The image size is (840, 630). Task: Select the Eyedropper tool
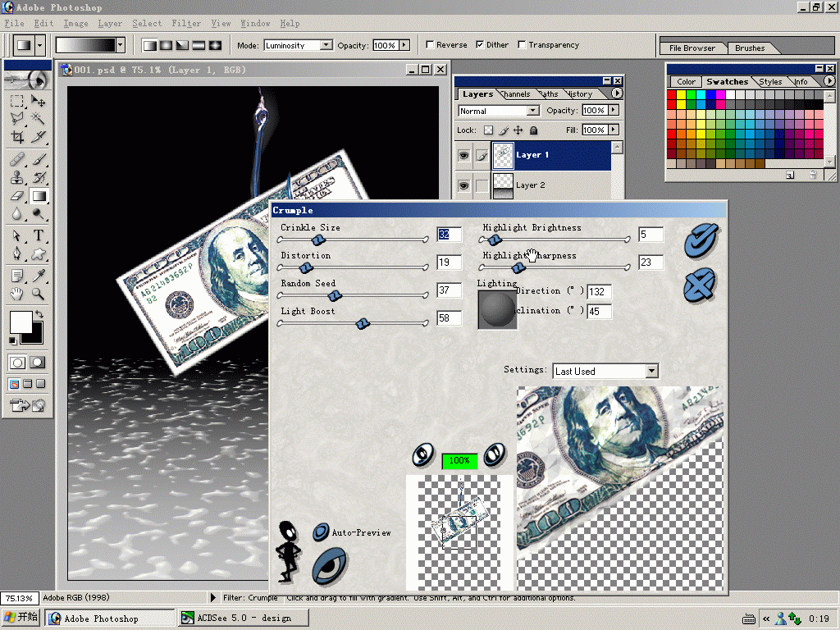[38, 276]
